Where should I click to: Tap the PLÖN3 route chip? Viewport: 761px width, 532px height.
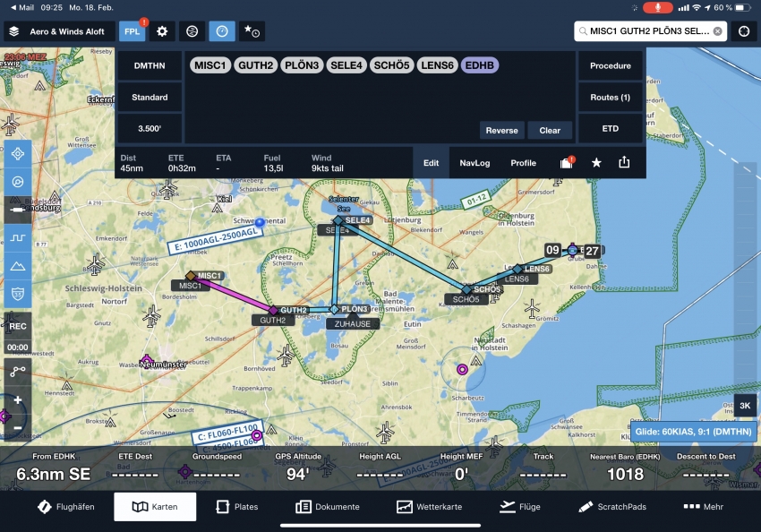click(302, 65)
